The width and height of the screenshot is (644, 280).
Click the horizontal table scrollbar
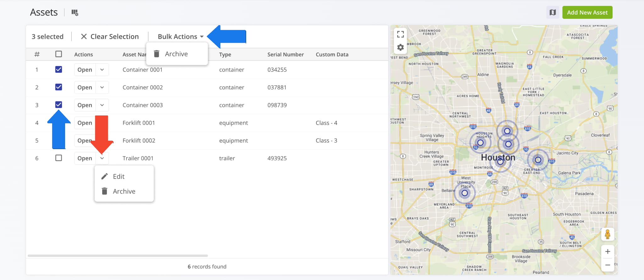tap(118, 255)
